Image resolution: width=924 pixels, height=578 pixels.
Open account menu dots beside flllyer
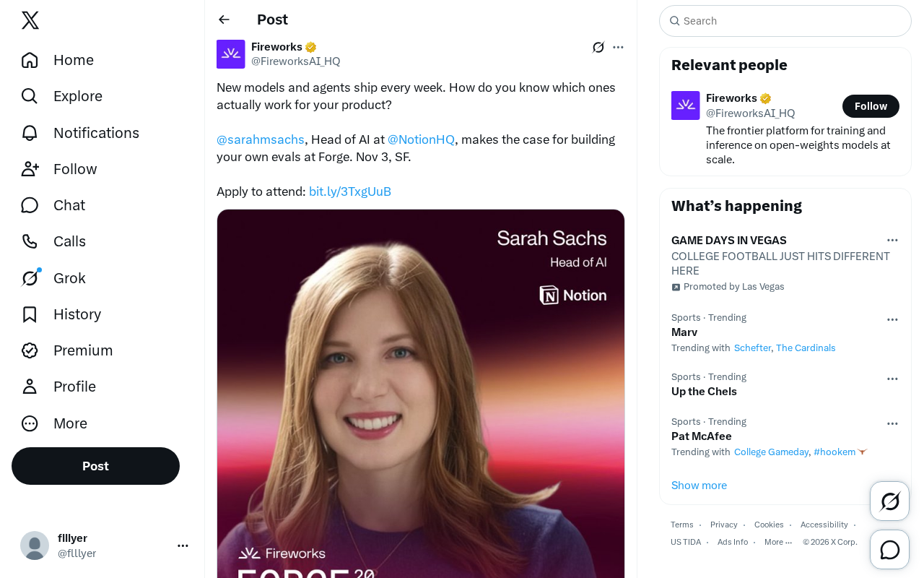[x=183, y=545]
